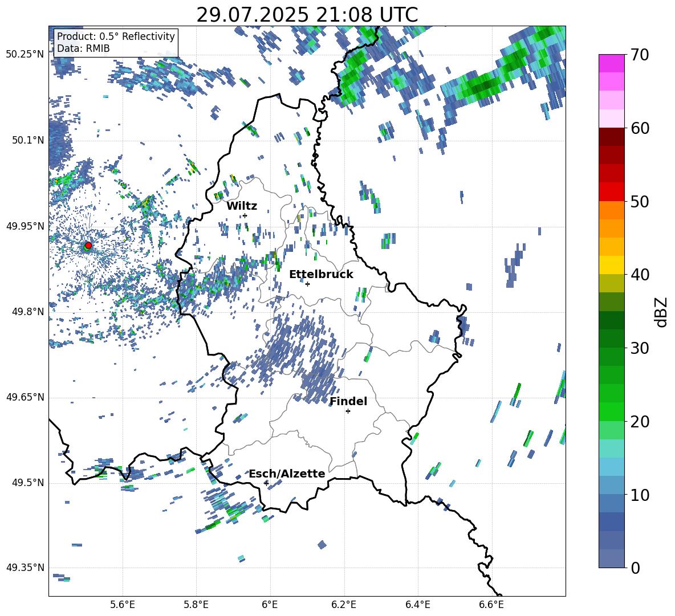
Task: Click the latitude label 49.8°N
Action: tap(27, 312)
